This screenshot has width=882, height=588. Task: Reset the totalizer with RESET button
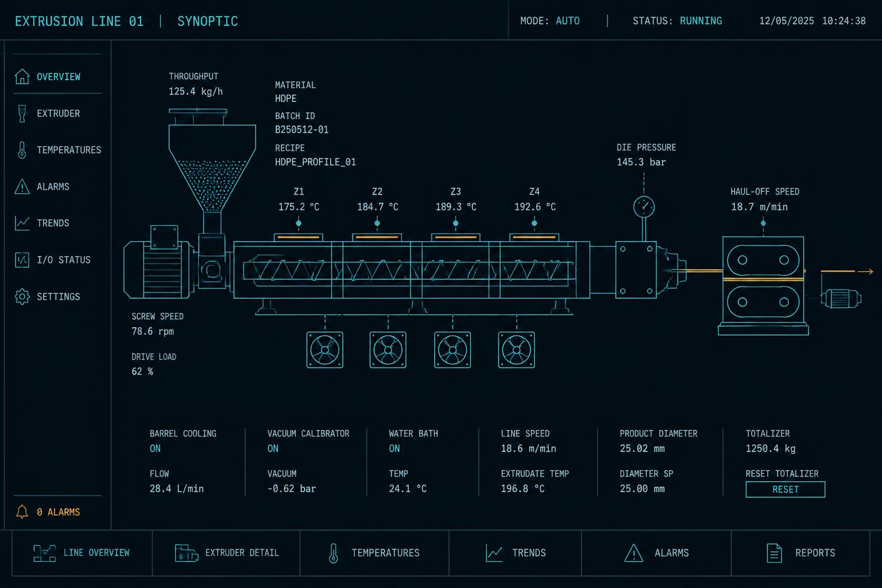785,489
